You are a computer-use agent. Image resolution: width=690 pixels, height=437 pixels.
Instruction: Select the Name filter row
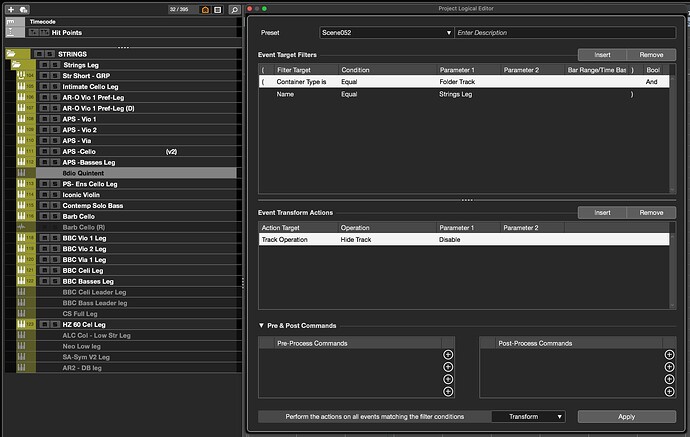[x=464, y=94]
